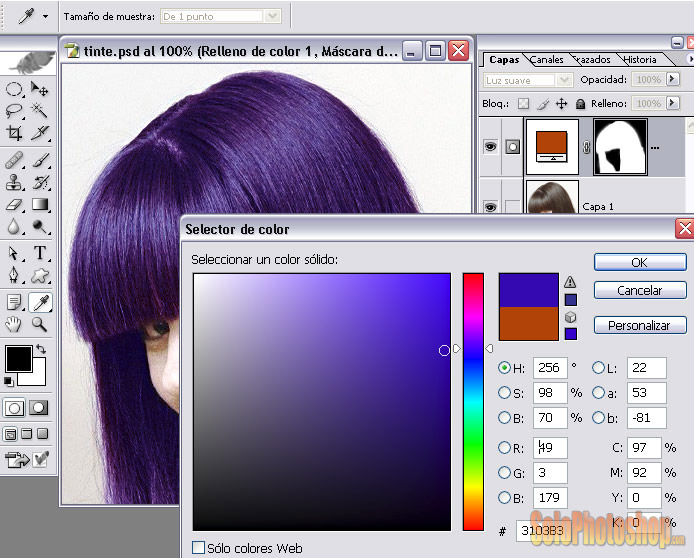Select the Lasso tool
The image size is (694, 558).
tap(14, 110)
